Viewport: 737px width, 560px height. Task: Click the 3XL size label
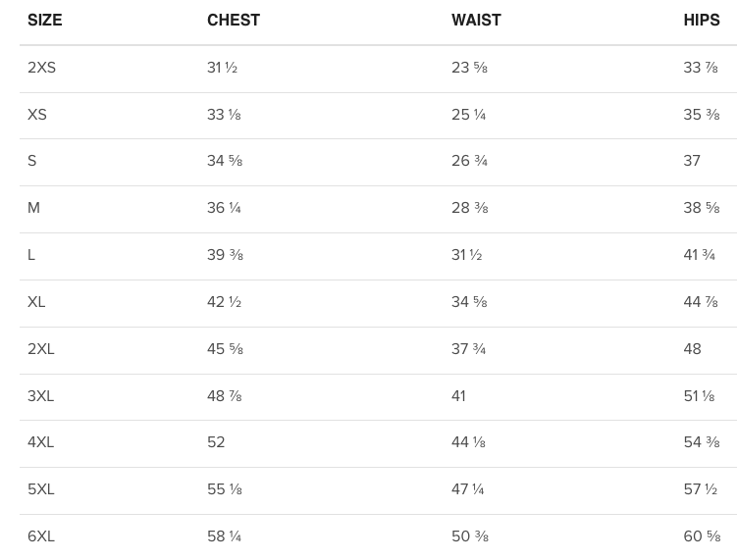(x=41, y=396)
